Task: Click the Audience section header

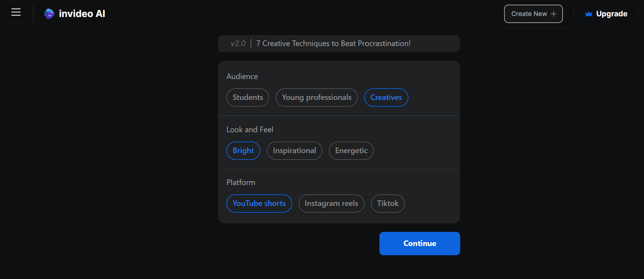Action: 242,76
